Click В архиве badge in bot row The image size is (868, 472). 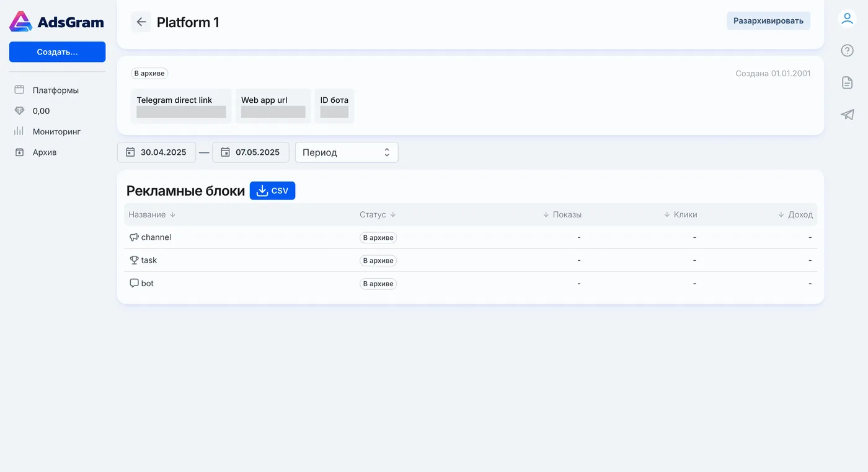[378, 284]
